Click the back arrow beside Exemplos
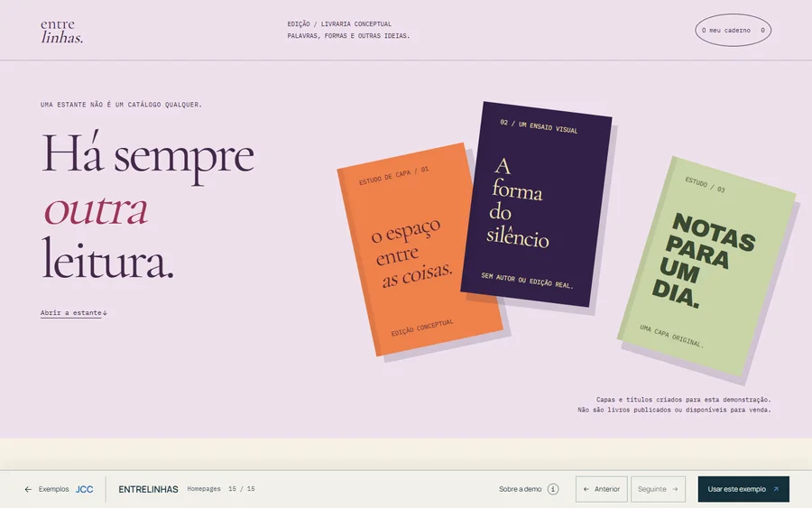Image resolution: width=812 pixels, height=508 pixels. click(28, 489)
